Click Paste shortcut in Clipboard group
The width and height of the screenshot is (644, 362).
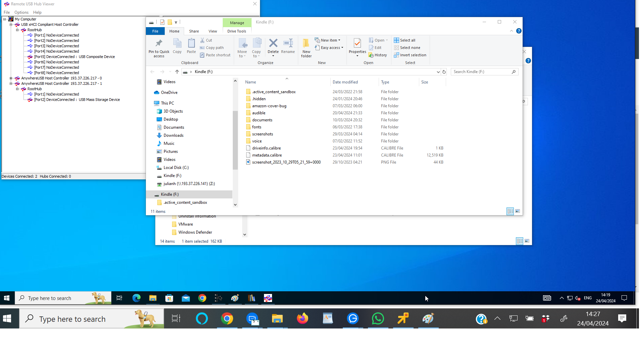215,55
